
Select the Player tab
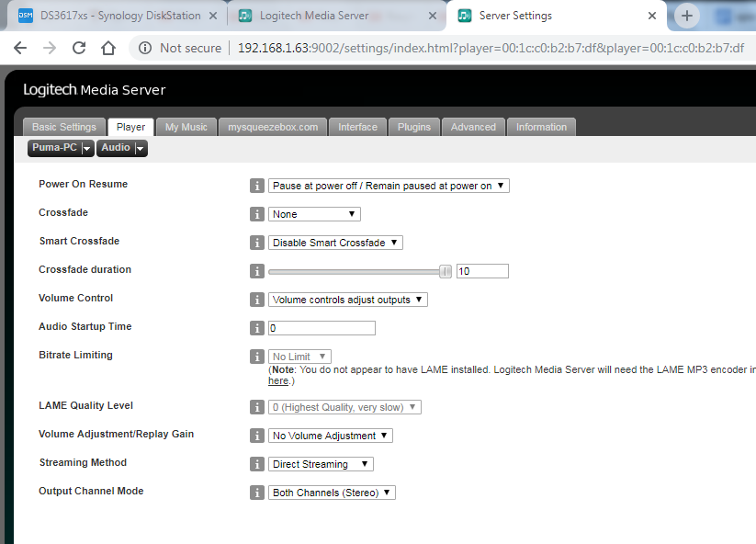[130, 127]
